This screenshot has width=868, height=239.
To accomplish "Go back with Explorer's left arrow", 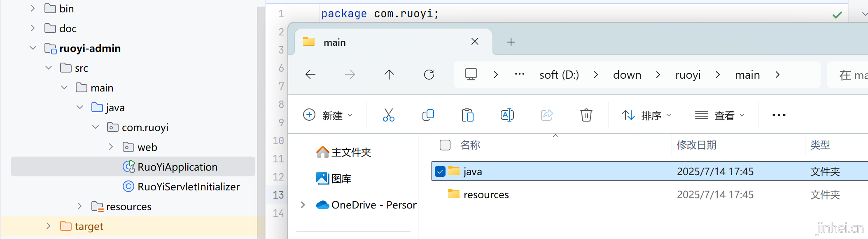I will [310, 75].
